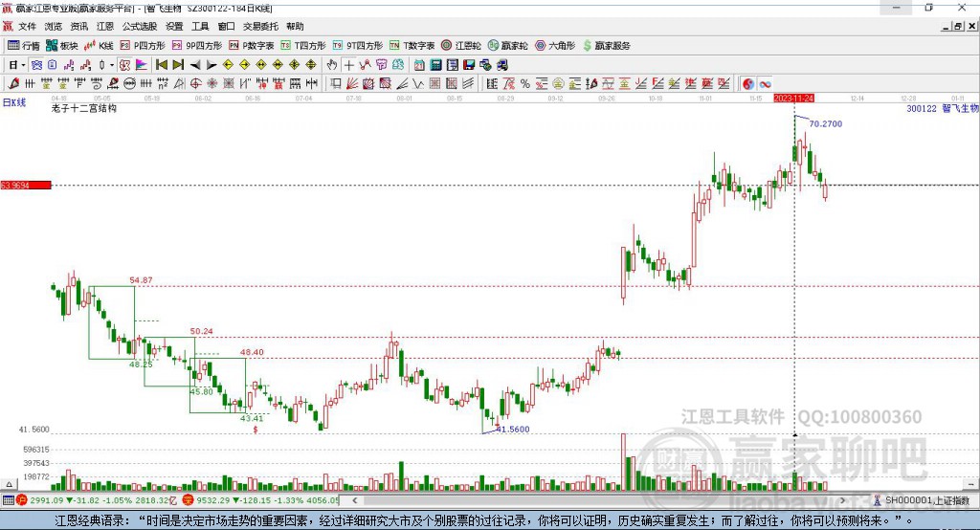The width and height of the screenshot is (980, 530).
Task: Click the first yellow diamond arrow icon
Action: point(228,64)
